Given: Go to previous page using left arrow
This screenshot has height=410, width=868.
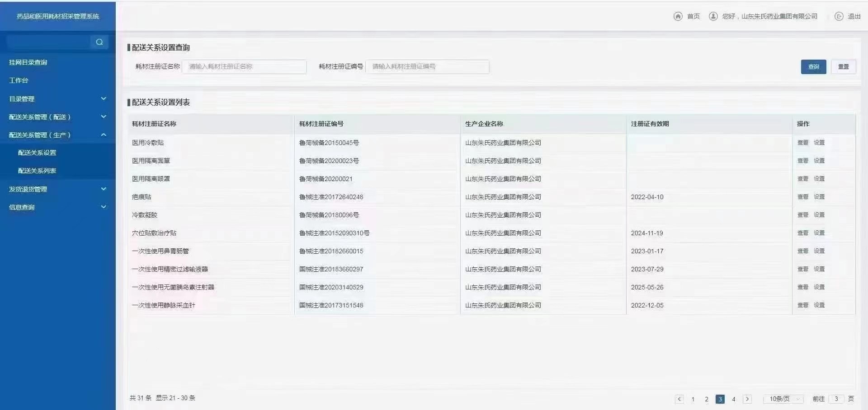Looking at the screenshot, I should click(x=679, y=399).
